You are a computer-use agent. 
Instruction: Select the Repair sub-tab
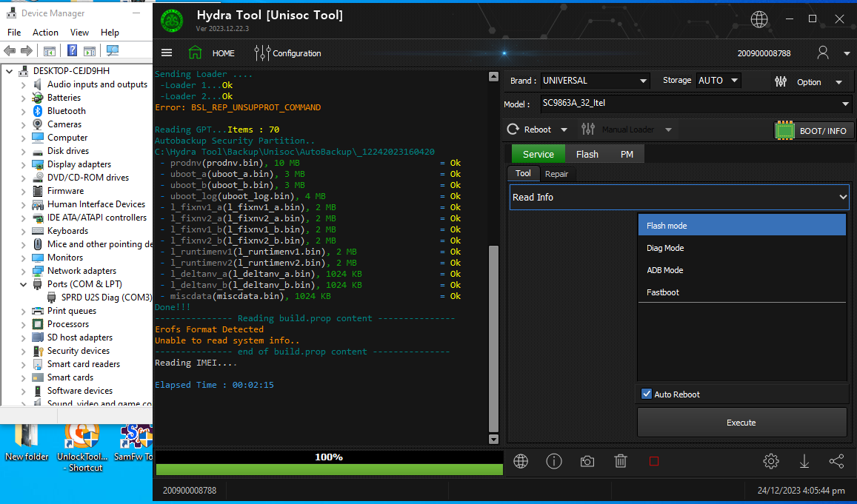click(556, 174)
